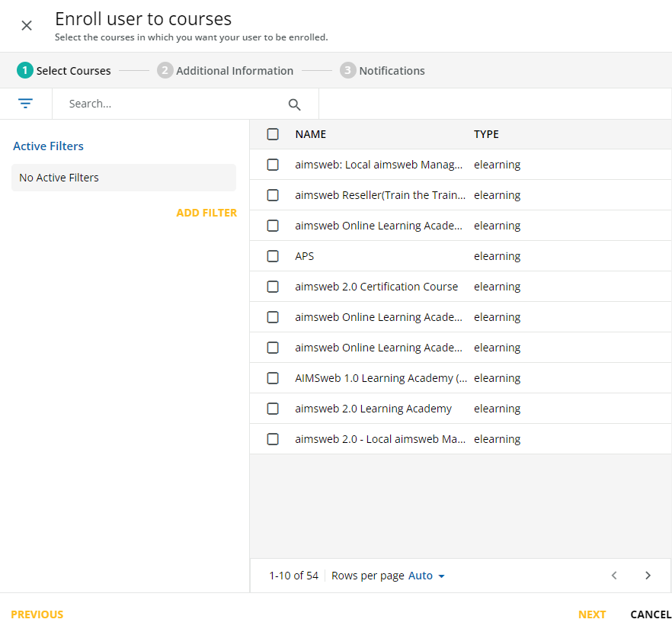Click the CANCEL button
Image resolution: width=672 pixels, height=632 pixels.
click(x=651, y=614)
